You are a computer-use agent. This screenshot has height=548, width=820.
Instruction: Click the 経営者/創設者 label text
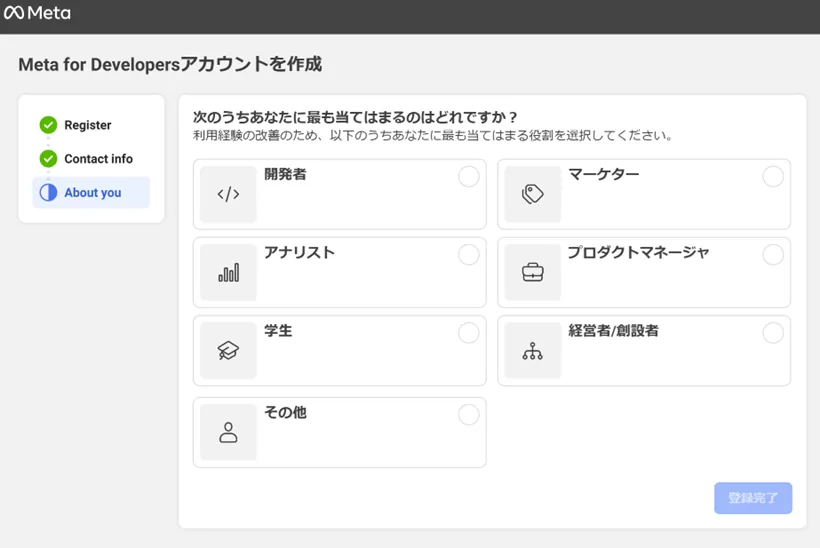613,330
